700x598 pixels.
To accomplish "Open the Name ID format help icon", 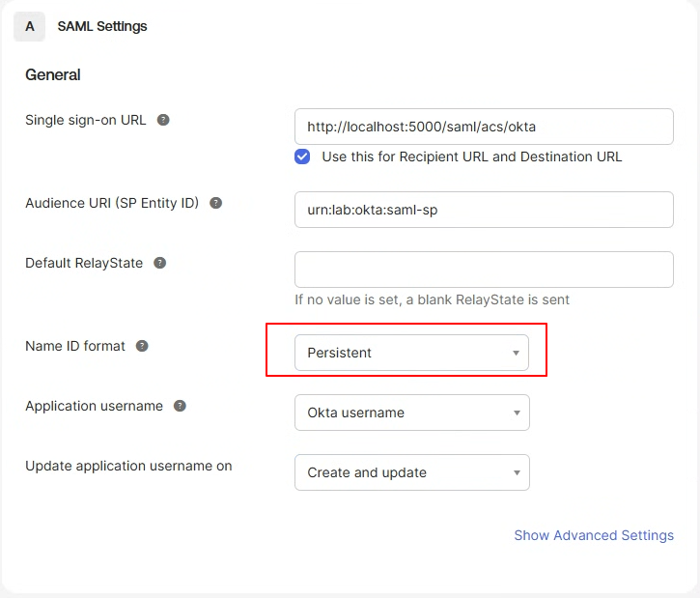I will (x=142, y=346).
